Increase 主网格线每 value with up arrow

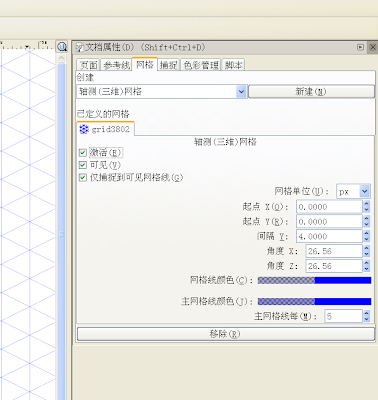pos(367,313)
